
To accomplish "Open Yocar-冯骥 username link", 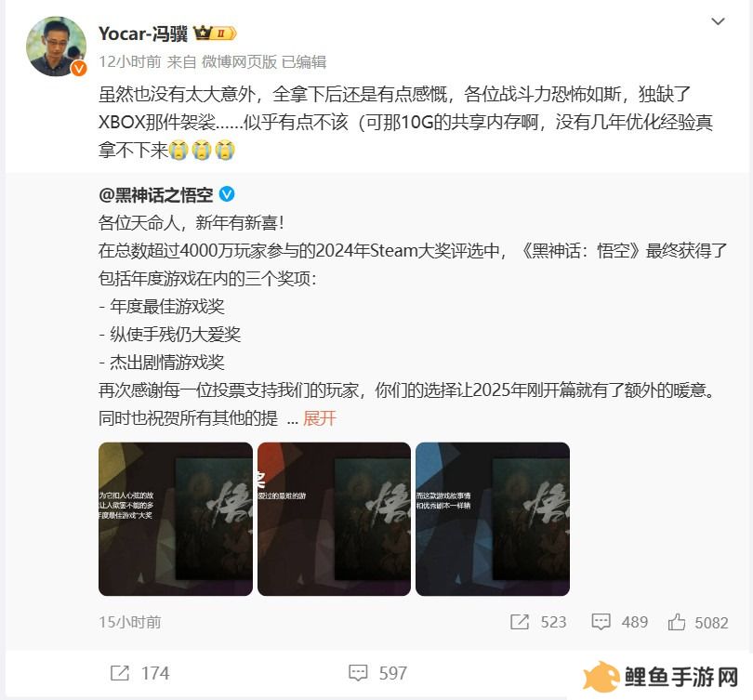I will 143,33.
